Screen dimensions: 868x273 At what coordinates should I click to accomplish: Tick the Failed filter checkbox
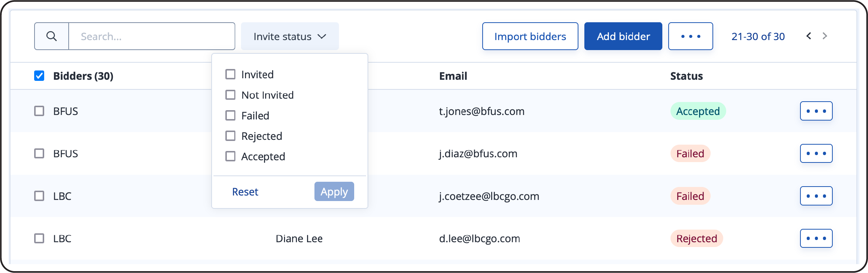[231, 116]
